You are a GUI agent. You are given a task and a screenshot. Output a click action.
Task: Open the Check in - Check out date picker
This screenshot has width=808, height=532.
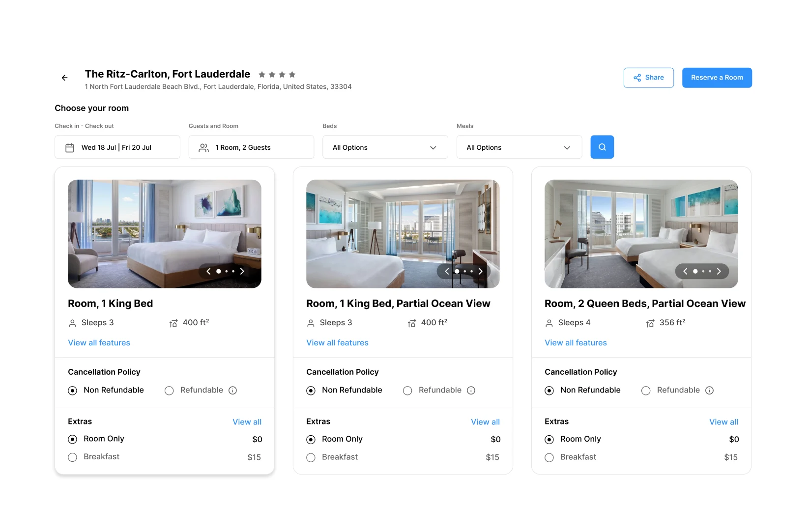[117, 147]
